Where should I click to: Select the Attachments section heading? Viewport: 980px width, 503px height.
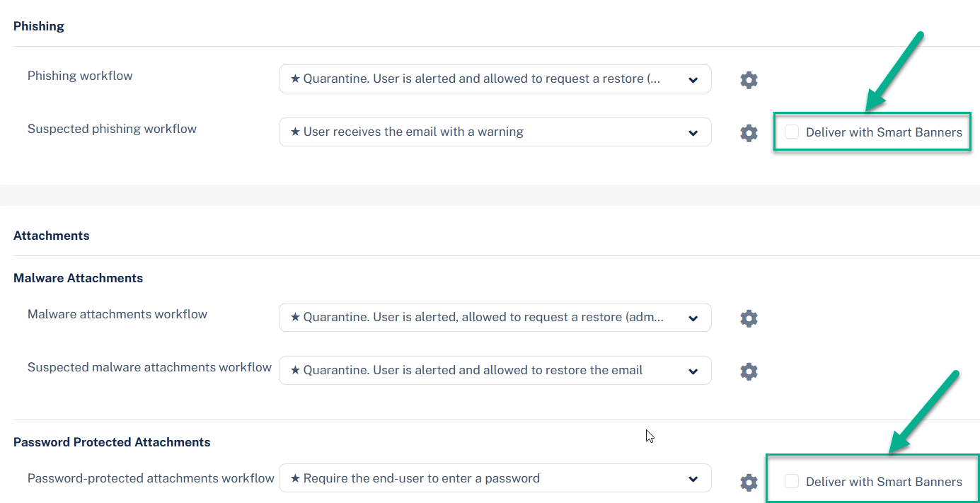[x=52, y=236]
